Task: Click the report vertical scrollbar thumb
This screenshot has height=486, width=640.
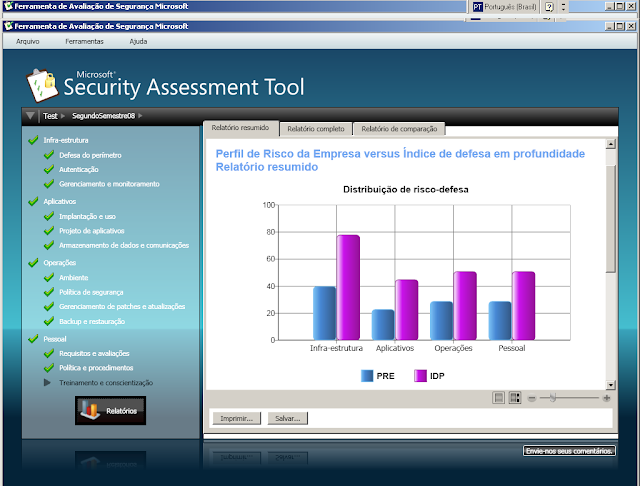Action: 611,219
